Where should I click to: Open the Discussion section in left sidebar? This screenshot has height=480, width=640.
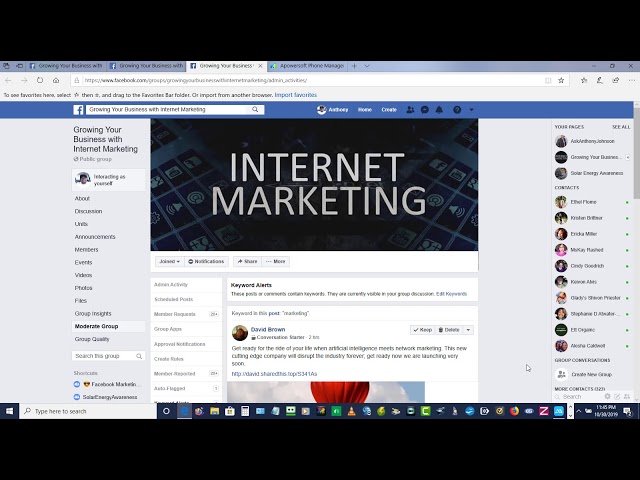click(x=88, y=211)
